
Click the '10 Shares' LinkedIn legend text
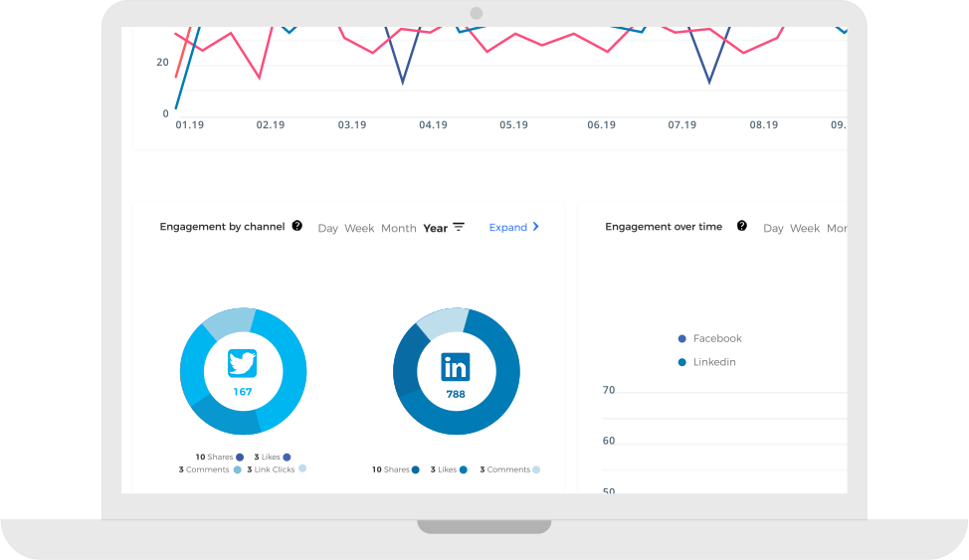tap(391, 469)
